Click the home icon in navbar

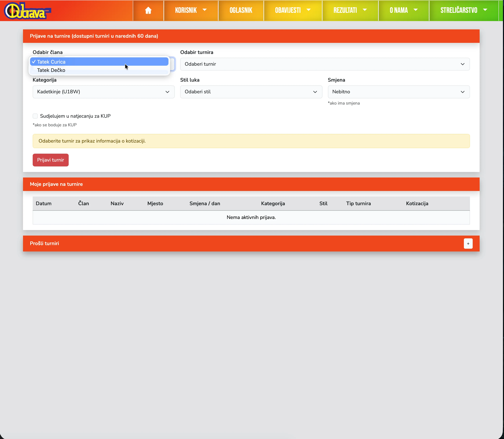click(x=148, y=10)
